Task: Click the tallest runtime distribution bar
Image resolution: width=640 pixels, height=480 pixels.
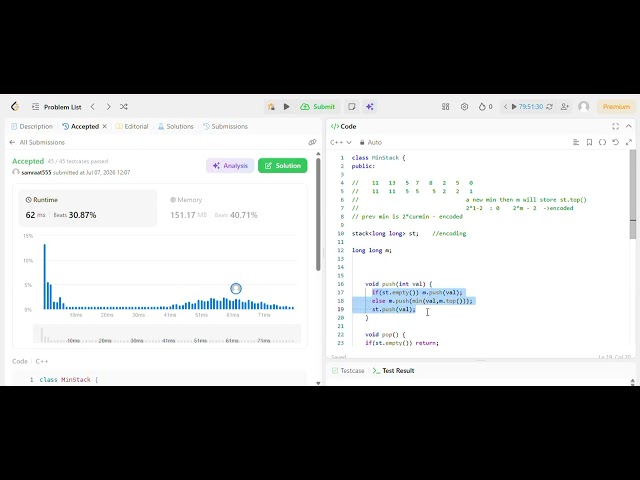Action: (44, 277)
